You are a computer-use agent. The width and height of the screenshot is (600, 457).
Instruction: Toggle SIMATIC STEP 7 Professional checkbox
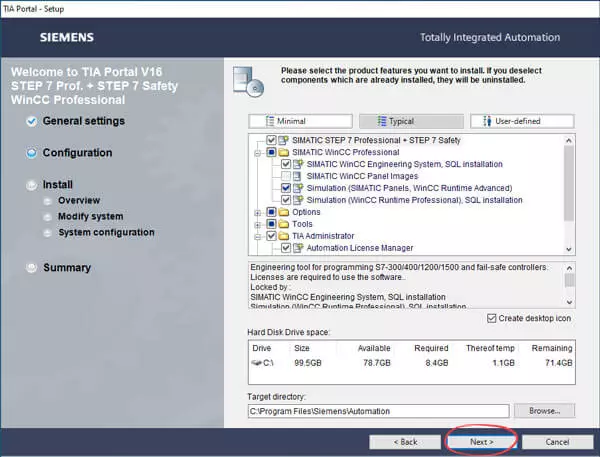[x=271, y=140]
